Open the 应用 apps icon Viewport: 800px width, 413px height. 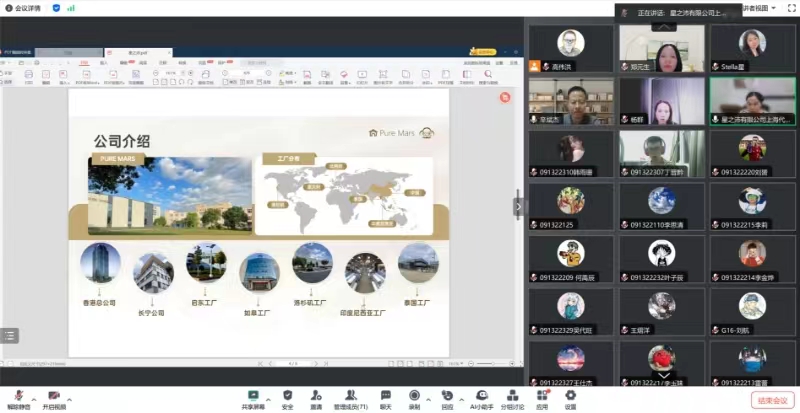[542, 396]
